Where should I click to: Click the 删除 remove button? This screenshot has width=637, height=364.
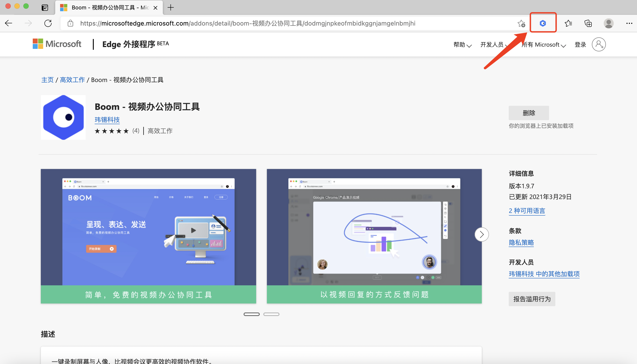[x=528, y=113]
